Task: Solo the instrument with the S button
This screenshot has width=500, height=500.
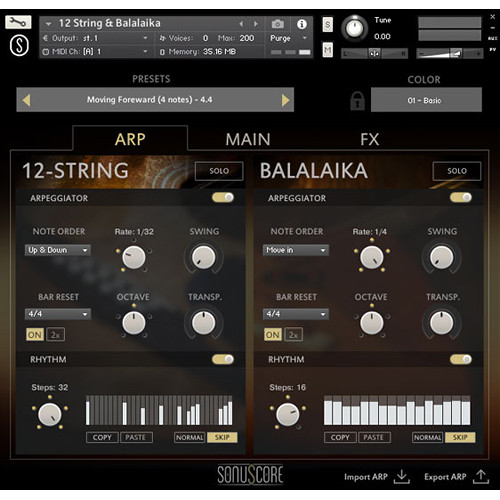Action: (328, 24)
